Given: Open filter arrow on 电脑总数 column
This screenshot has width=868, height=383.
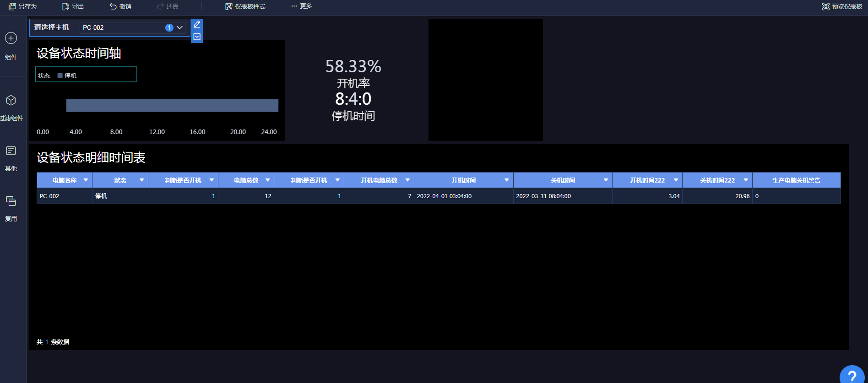Looking at the screenshot, I should coord(268,180).
